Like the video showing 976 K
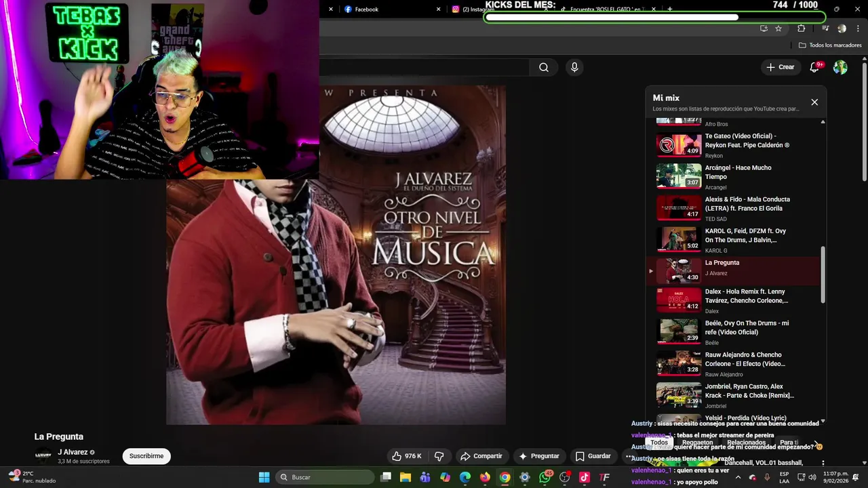The image size is (868, 488). [x=406, y=456]
